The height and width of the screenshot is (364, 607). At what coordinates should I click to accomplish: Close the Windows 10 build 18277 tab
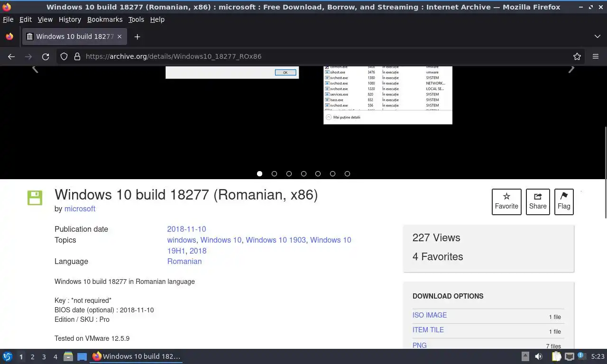pyautogui.click(x=120, y=36)
